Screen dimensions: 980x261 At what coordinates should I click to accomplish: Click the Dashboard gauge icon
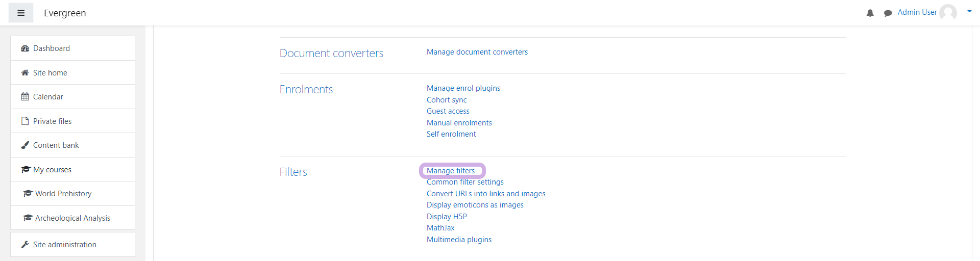(x=25, y=48)
